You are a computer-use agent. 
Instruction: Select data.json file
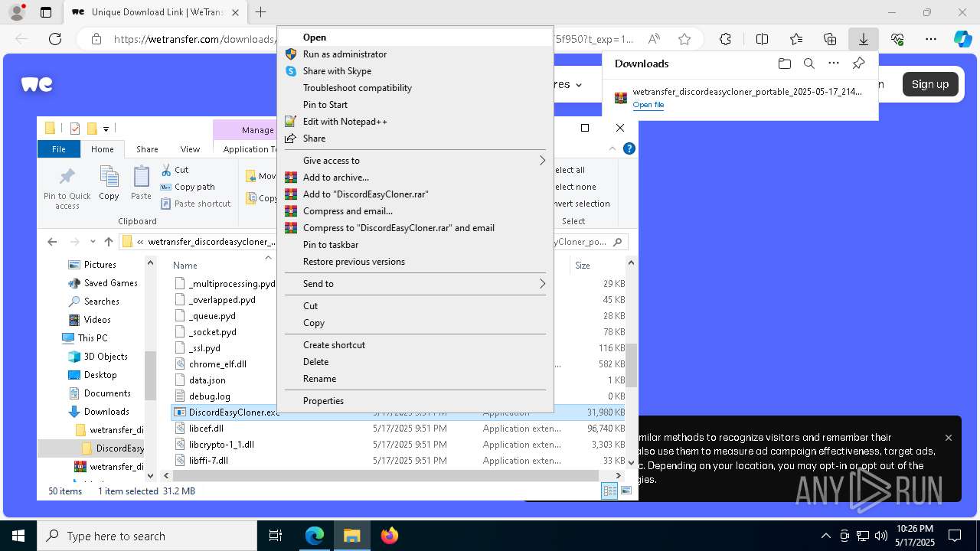[207, 380]
